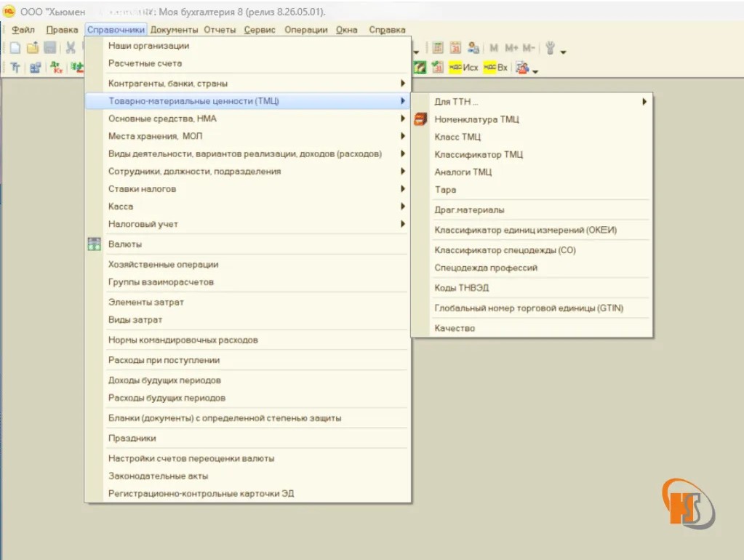Click the Дт/Кт postings toolbar icon
744x560 pixels.
(x=56, y=68)
